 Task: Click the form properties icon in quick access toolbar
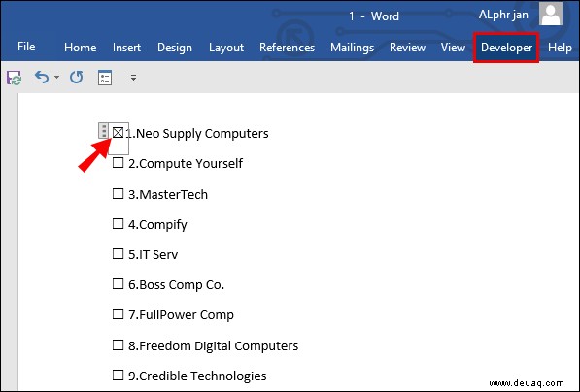pyautogui.click(x=105, y=78)
